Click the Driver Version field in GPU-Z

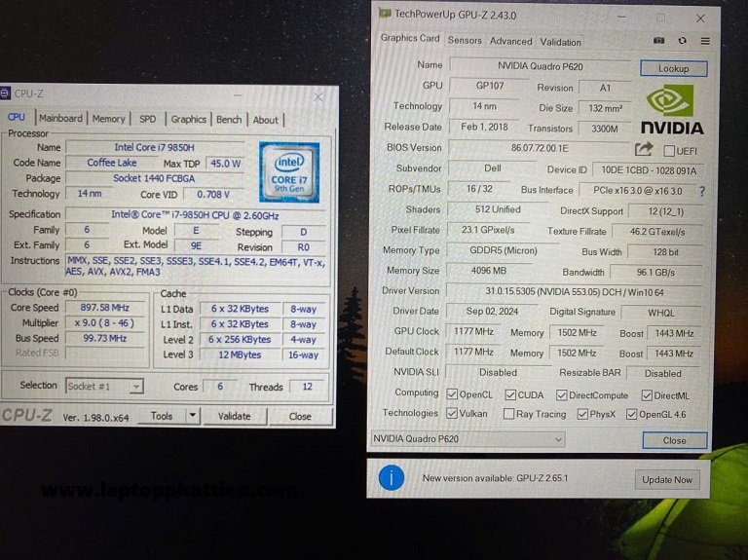tap(574, 292)
